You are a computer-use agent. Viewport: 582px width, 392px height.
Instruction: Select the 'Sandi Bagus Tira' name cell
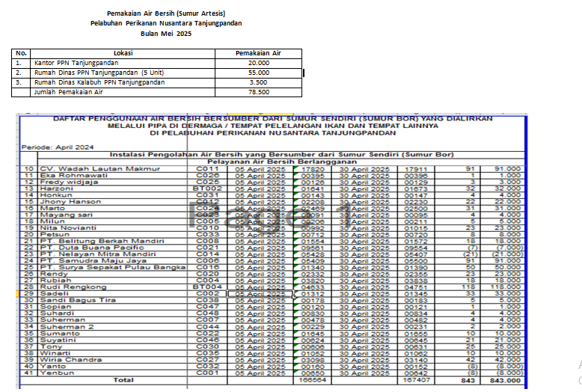tap(113, 300)
